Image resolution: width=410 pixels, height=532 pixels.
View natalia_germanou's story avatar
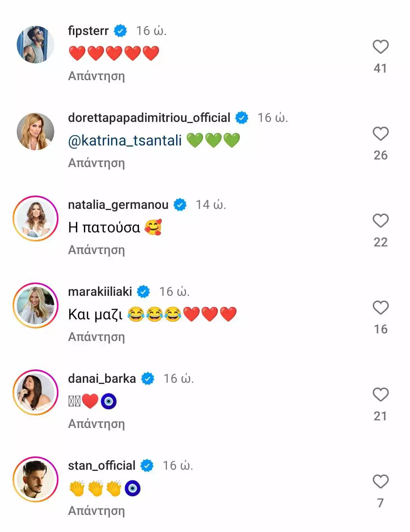(x=35, y=218)
